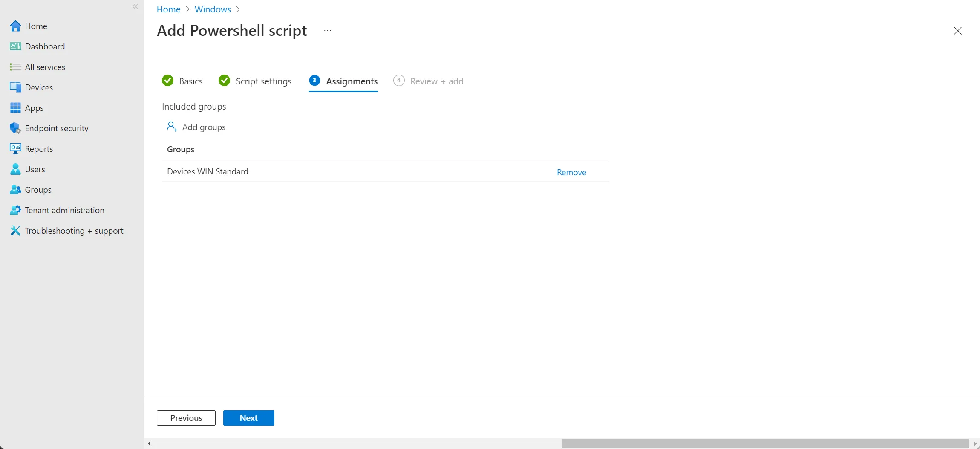The height and width of the screenshot is (449, 980).
Task: Open the Groups people icon
Action: (x=15, y=190)
